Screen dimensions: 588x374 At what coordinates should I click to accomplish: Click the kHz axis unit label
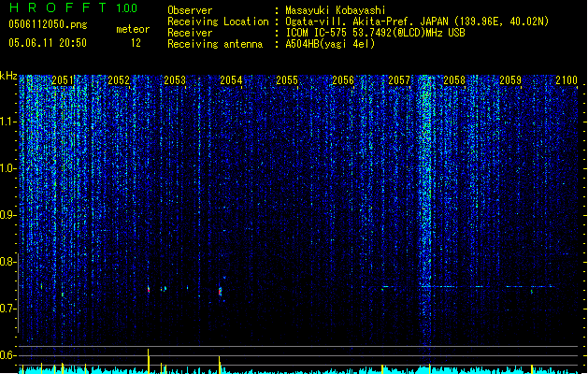coord(8,76)
